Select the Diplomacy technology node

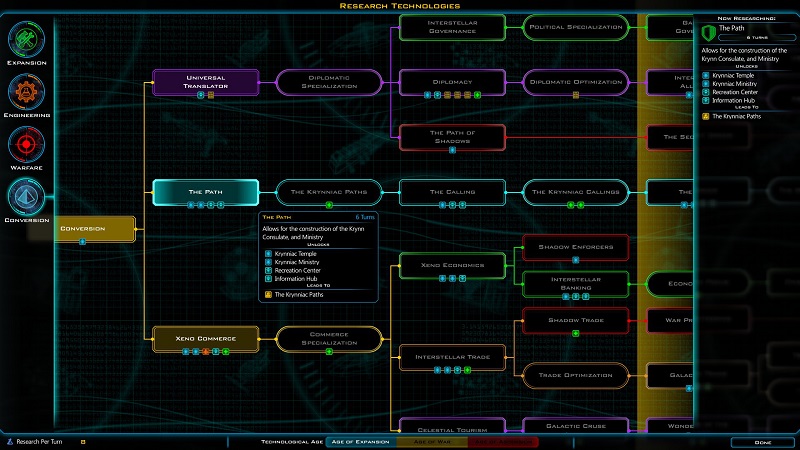pos(452,82)
